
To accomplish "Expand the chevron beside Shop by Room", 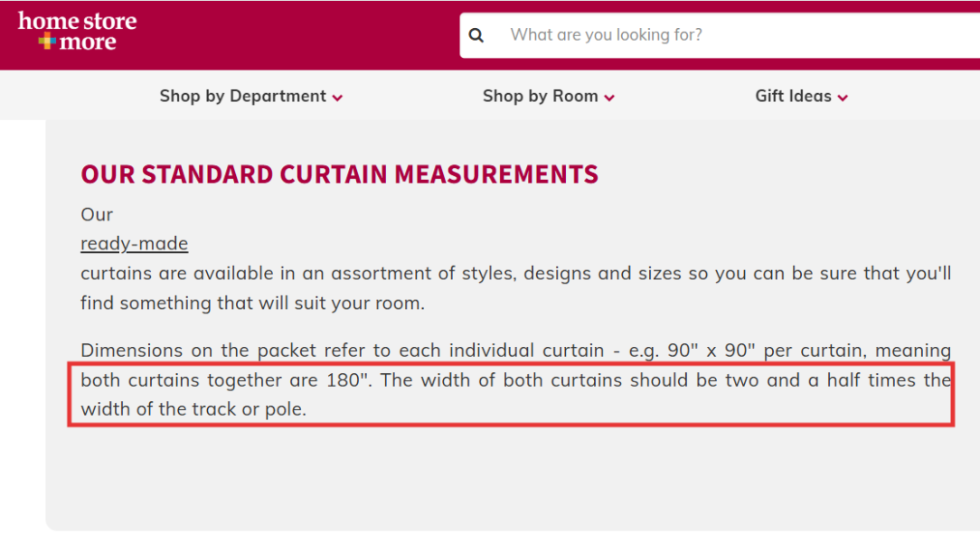I will point(609,98).
